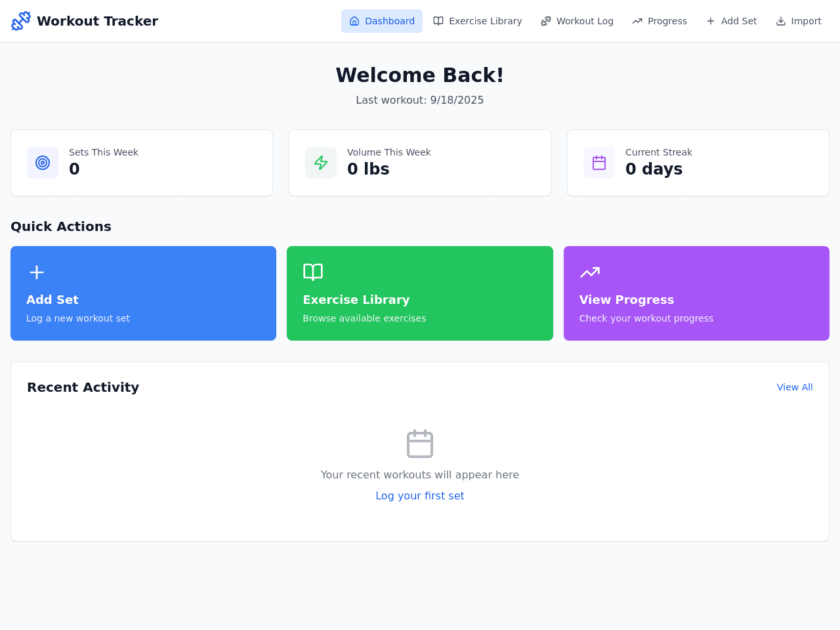
Task: Click the dumbbell logo icon
Action: coord(21,21)
